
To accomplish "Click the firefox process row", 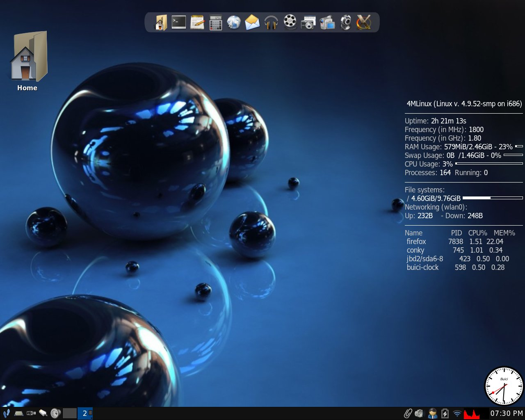I will pos(455,242).
